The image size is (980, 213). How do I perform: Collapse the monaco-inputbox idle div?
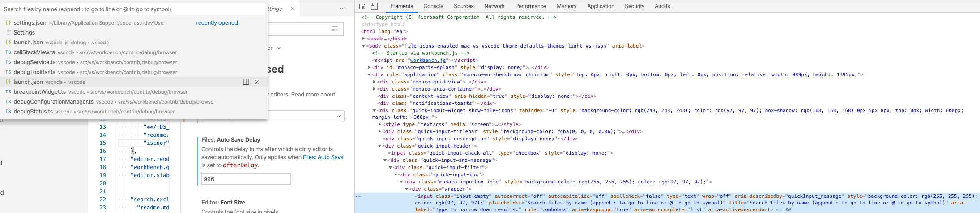pyautogui.click(x=401, y=182)
